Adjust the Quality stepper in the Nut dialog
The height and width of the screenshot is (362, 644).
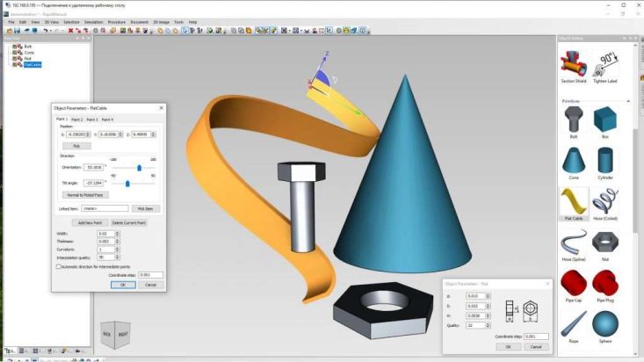(x=488, y=325)
